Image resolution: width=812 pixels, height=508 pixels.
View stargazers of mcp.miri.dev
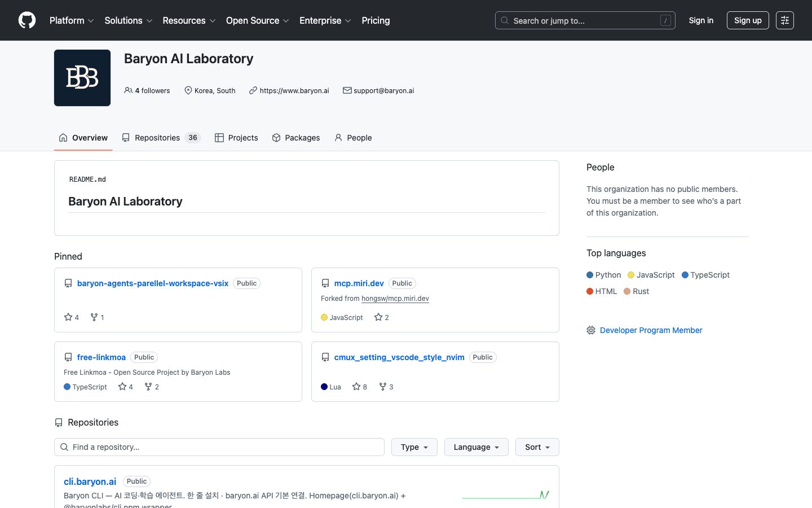[382, 317]
